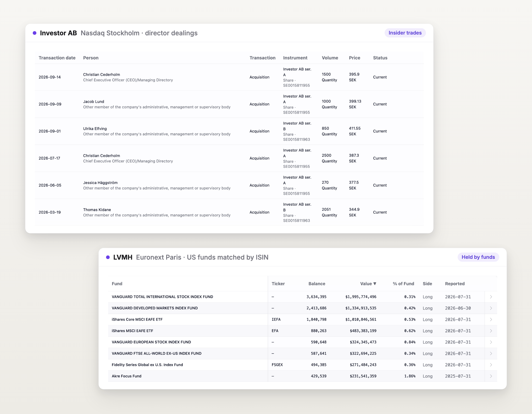Click the person name Jacob Lund
The width and height of the screenshot is (532, 414).
(94, 102)
